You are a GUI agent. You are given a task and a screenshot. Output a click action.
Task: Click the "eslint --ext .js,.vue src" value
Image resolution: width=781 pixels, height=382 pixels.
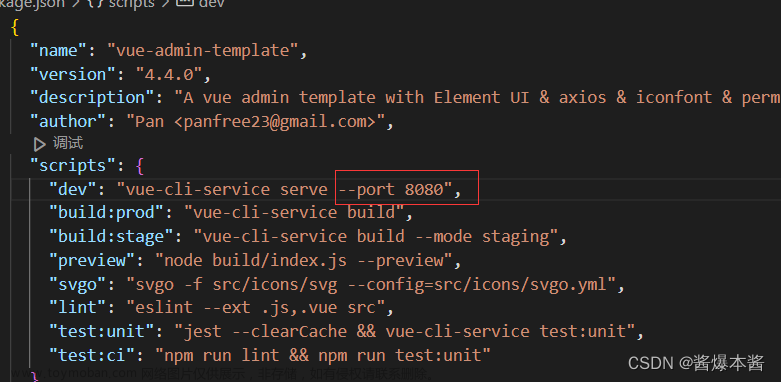[x=255, y=308]
